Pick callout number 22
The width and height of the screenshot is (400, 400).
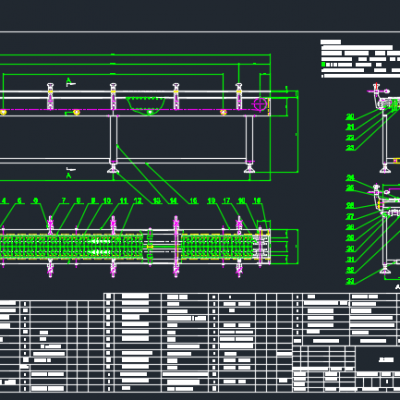pos(350,137)
